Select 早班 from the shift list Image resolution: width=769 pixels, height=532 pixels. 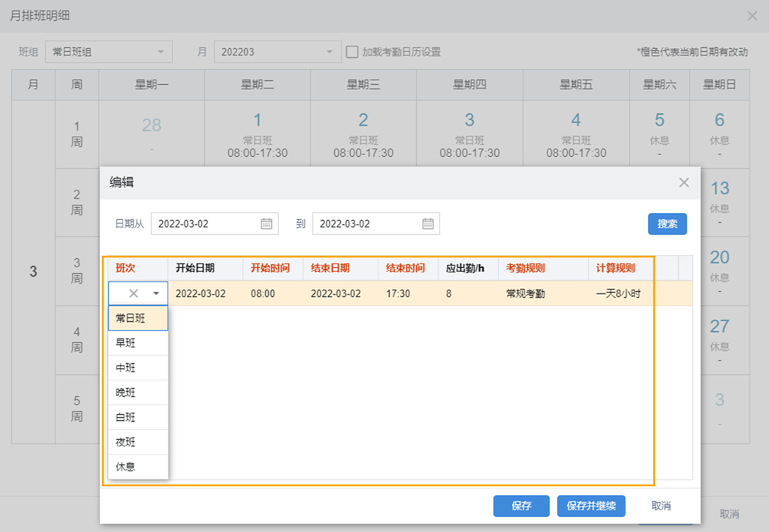coord(138,343)
